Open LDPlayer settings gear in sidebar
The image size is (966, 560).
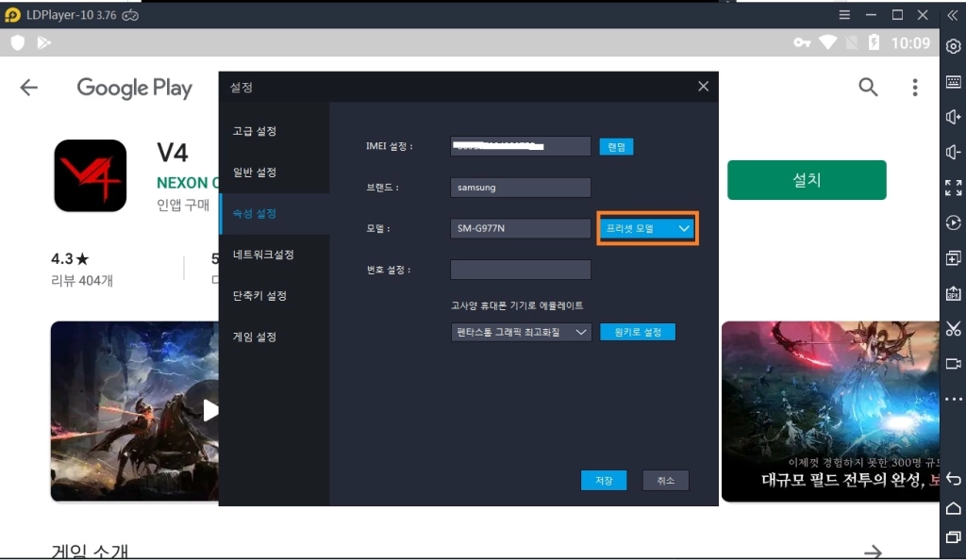point(953,46)
